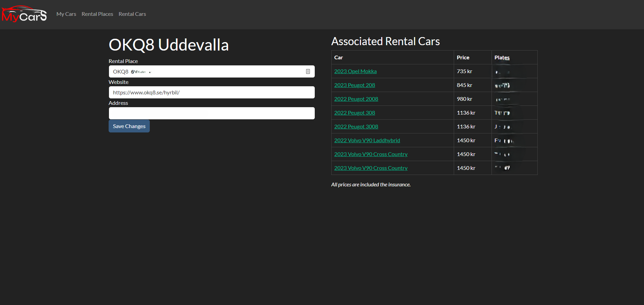Select the 1136 kr price for Peugot 308

point(473,113)
